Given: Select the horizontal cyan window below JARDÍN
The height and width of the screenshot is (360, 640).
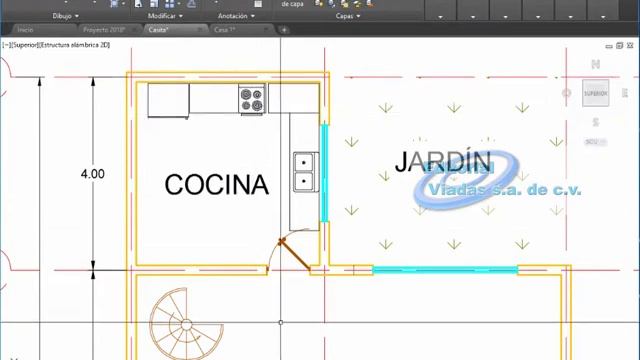Looking at the screenshot, I should (x=445, y=270).
